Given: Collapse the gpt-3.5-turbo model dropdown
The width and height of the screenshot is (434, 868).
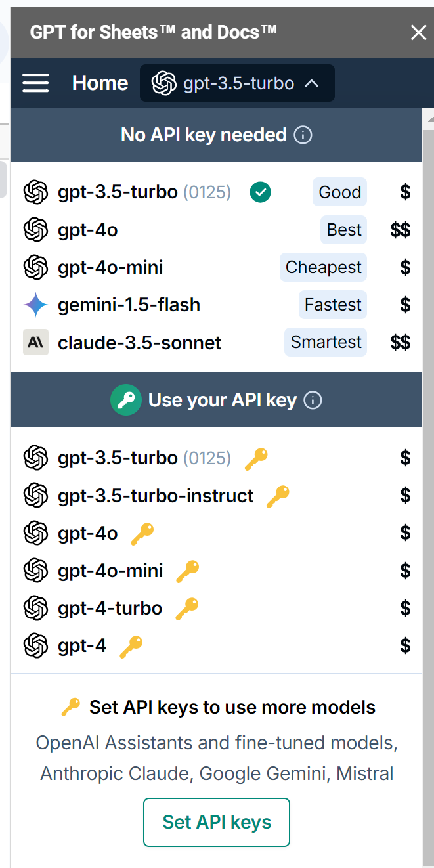Looking at the screenshot, I should [237, 83].
